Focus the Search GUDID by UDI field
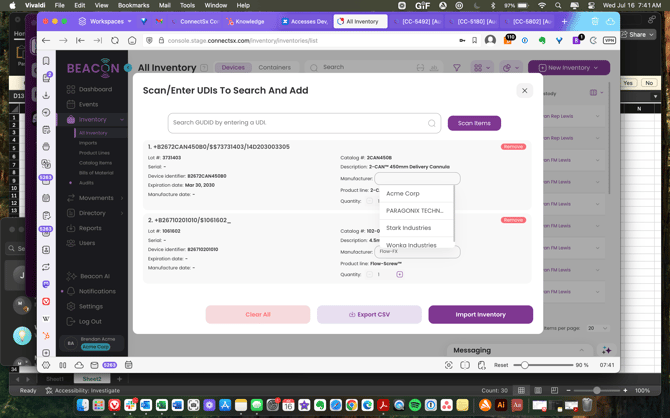The height and width of the screenshot is (418, 670). [x=304, y=123]
